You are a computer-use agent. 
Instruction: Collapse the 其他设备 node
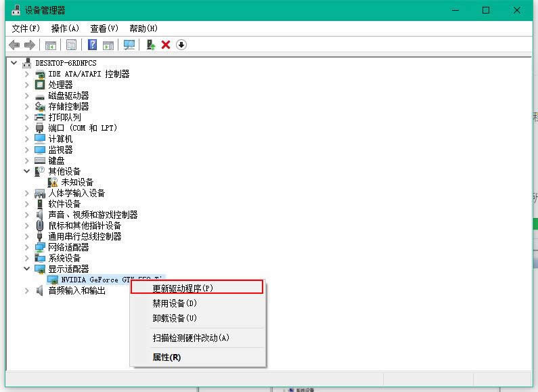[x=27, y=171]
